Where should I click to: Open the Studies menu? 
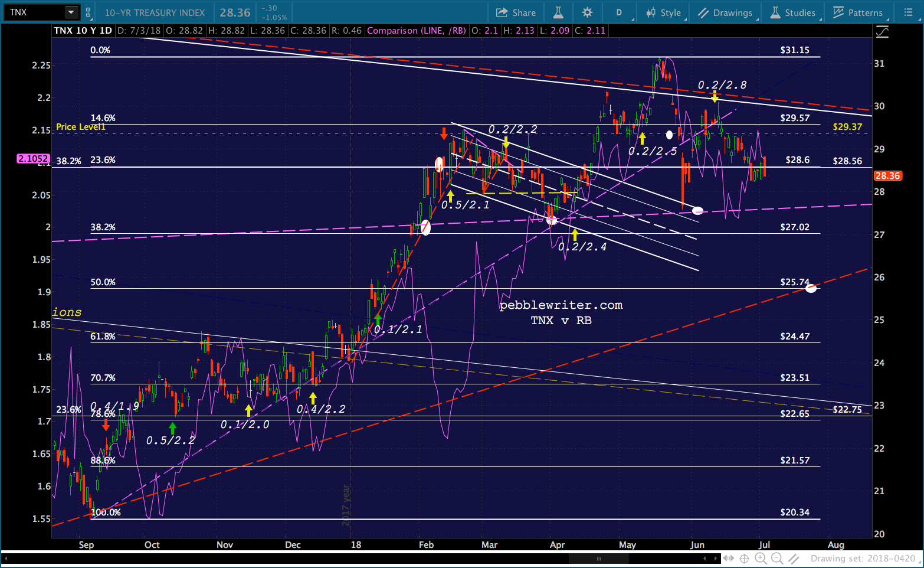click(793, 12)
